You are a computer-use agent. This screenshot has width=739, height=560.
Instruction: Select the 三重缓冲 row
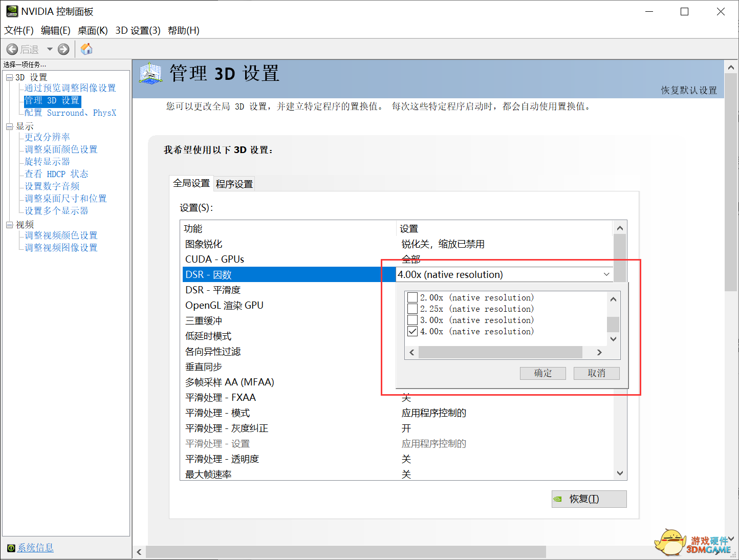point(289,320)
